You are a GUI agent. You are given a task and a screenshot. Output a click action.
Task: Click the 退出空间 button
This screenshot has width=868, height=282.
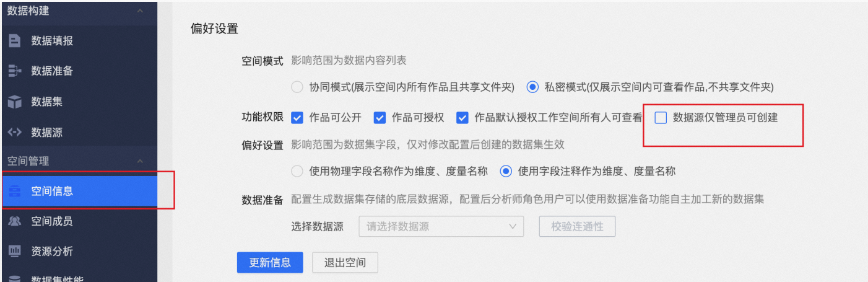coord(345,262)
